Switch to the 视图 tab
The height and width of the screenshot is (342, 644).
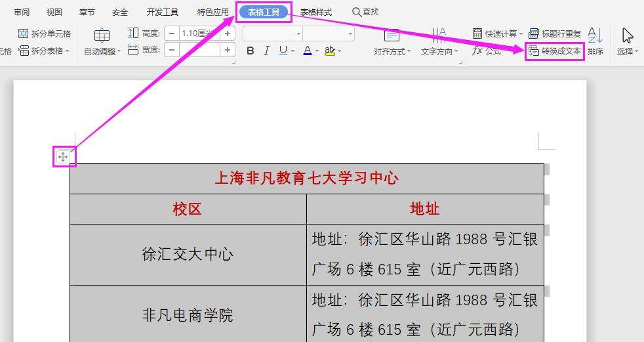(54, 12)
